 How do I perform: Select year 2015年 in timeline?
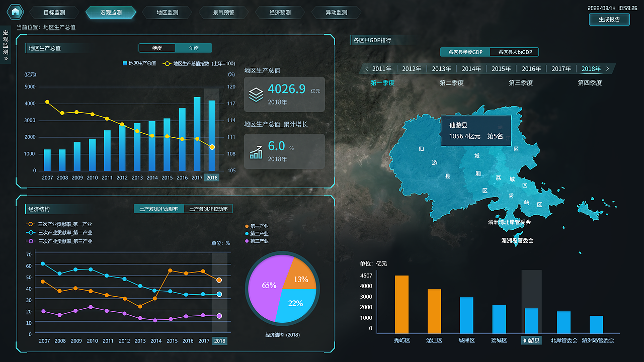501,69
